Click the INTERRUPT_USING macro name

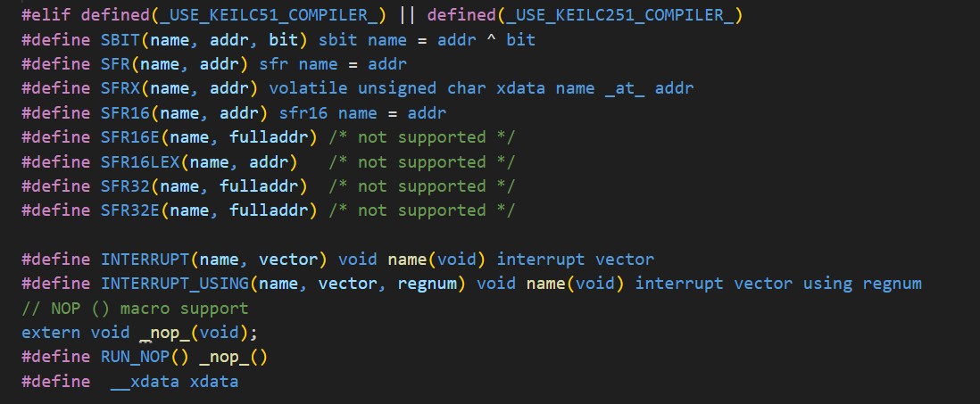(175, 284)
